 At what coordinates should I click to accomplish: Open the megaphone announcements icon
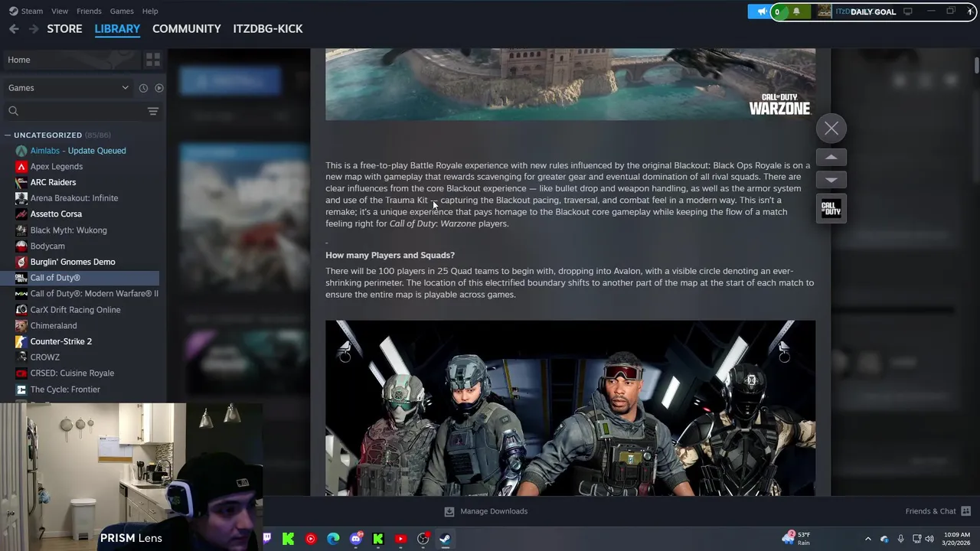pos(762,11)
